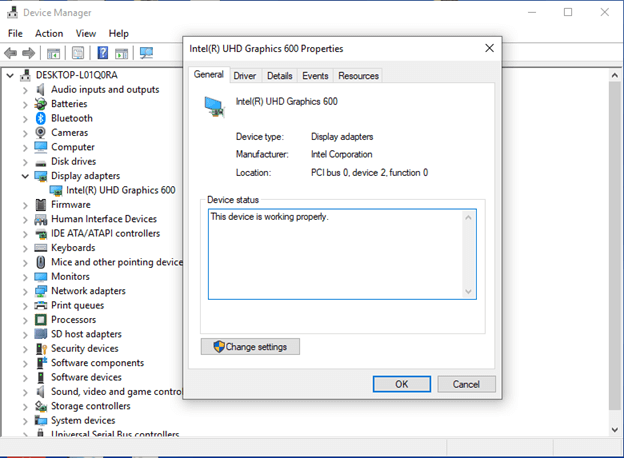The height and width of the screenshot is (458, 624).
Task: Expand the Software devices node arrow
Action: [25, 378]
